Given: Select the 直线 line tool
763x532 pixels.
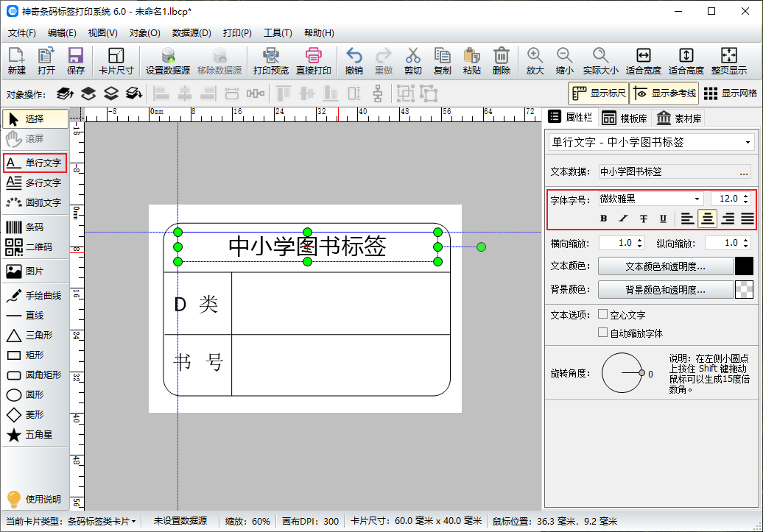Looking at the screenshot, I should pos(35,316).
